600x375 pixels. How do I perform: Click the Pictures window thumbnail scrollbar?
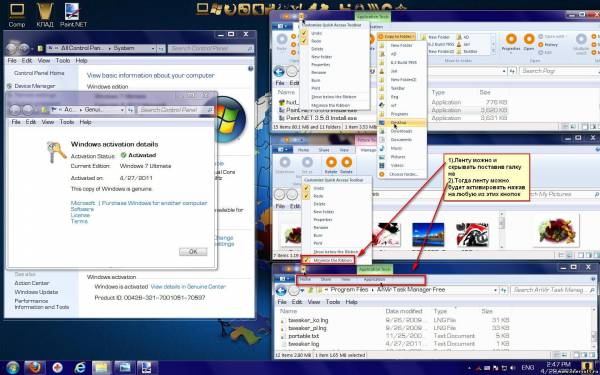502,230
